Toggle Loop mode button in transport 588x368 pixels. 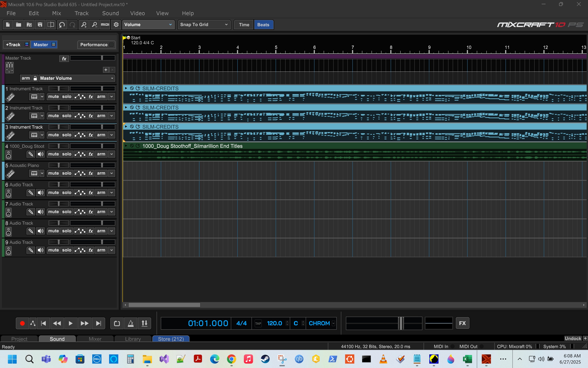(x=117, y=323)
